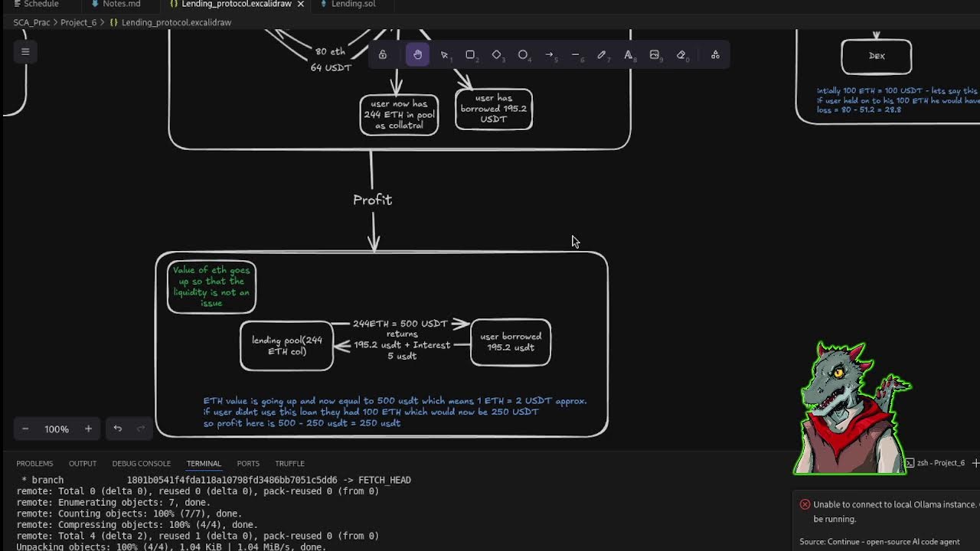
Task: Toggle the Excalidraw keep-tool-active lock
Action: tap(383, 55)
